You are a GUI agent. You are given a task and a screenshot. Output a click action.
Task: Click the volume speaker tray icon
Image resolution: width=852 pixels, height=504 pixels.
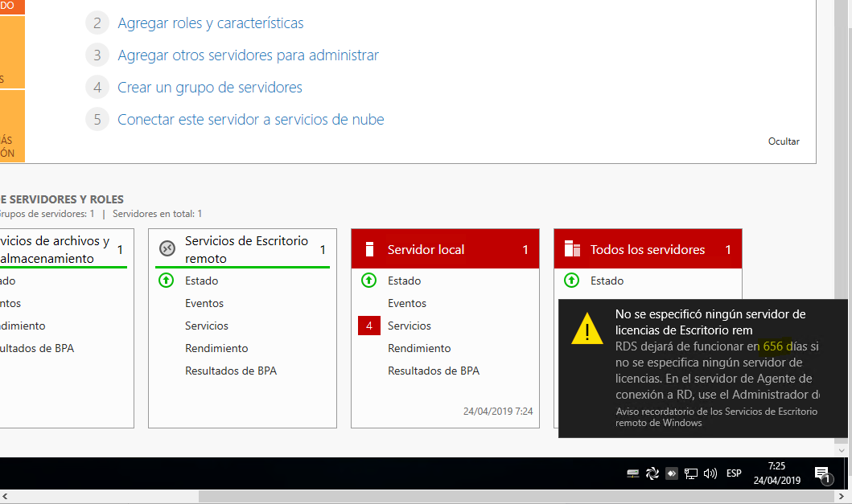[x=710, y=473]
